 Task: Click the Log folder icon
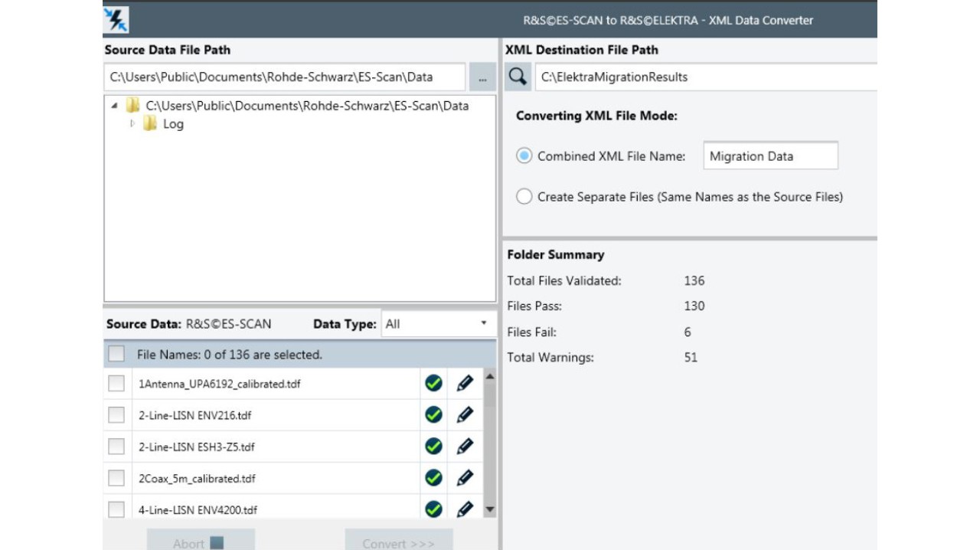pos(150,123)
